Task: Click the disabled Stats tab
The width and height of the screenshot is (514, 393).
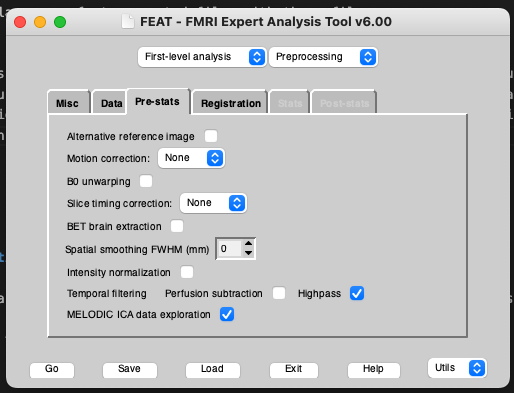Action: (x=289, y=103)
